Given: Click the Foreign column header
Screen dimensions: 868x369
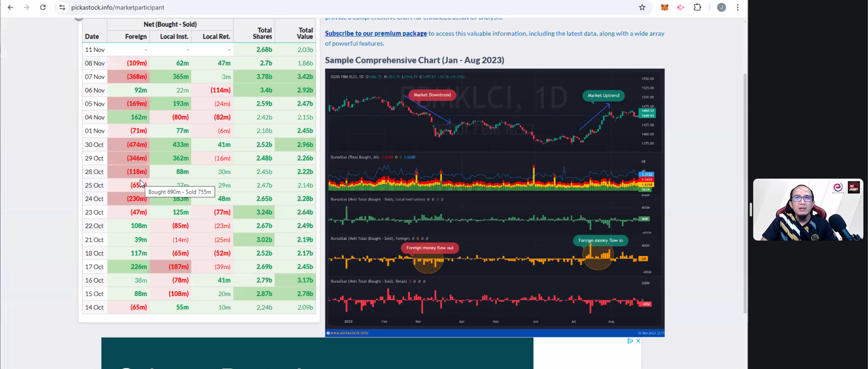Looking at the screenshot, I should tap(136, 36).
